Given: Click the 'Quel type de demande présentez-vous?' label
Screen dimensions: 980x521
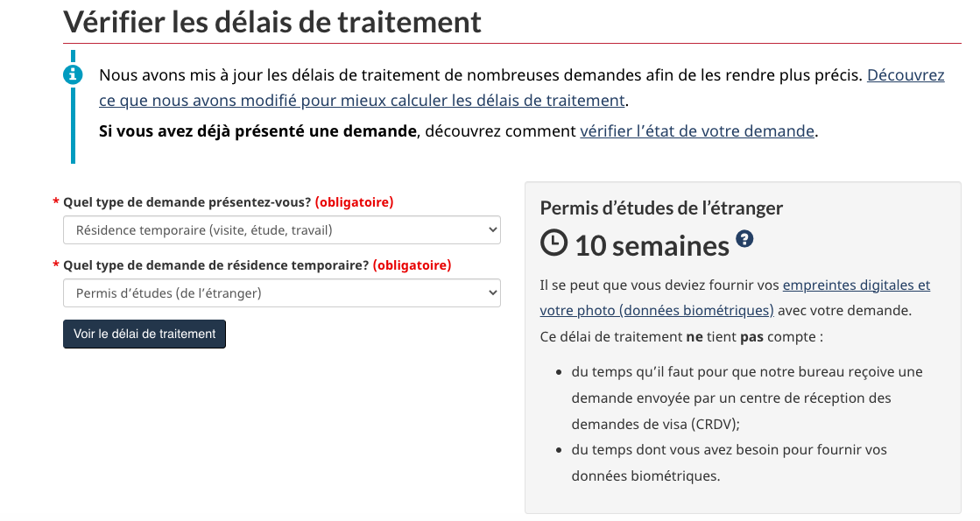Looking at the screenshot, I should [x=187, y=202].
